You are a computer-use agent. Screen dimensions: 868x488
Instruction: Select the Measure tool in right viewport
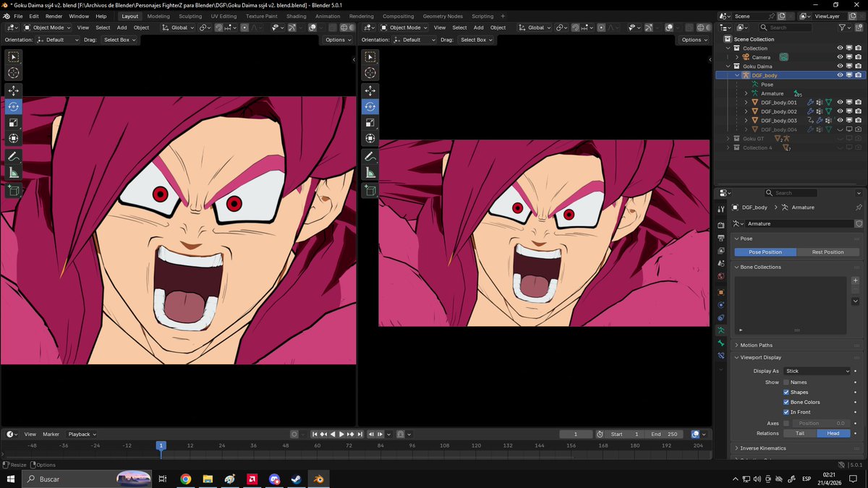click(x=370, y=172)
